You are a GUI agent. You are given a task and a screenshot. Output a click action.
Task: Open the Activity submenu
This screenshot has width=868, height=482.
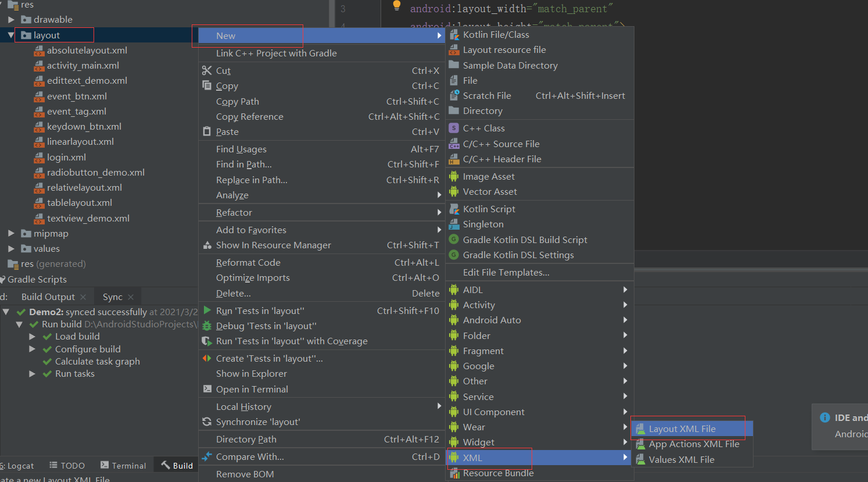click(539, 305)
